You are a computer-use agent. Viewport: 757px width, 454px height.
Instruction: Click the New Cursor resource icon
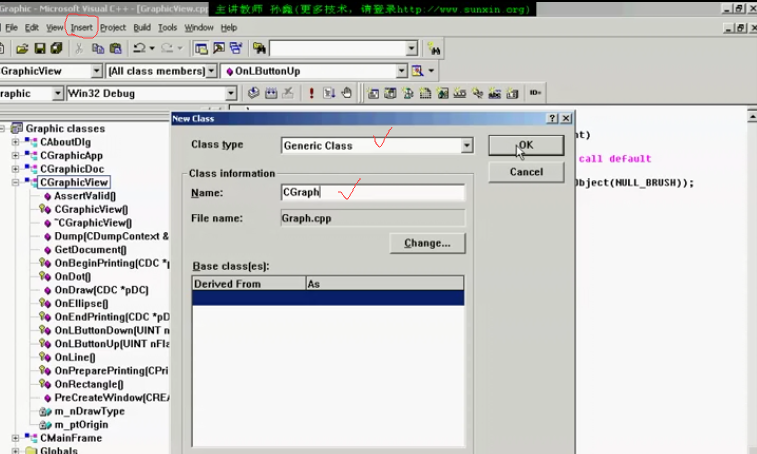click(408, 93)
